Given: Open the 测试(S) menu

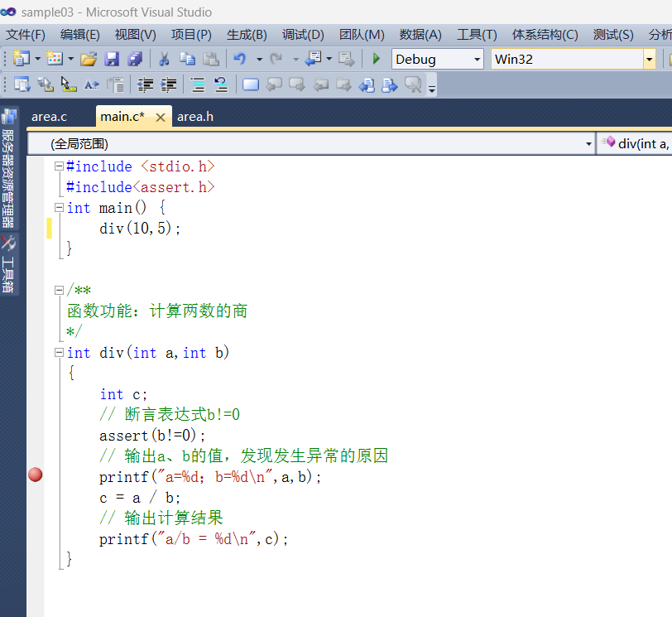Looking at the screenshot, I should coord(613,35).
